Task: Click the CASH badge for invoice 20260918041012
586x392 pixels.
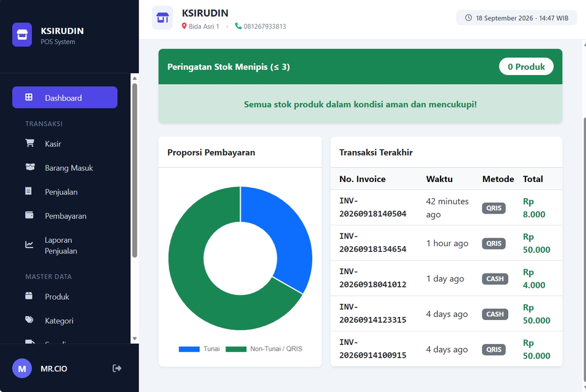Action: tap(495, 279)
